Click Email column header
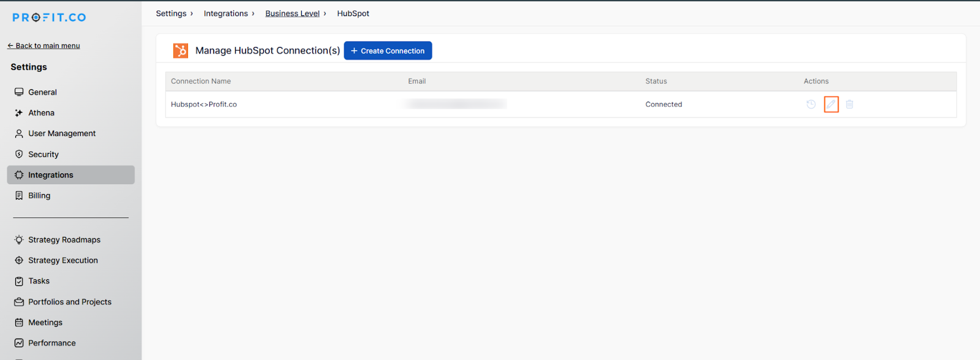 coord(417,81)
